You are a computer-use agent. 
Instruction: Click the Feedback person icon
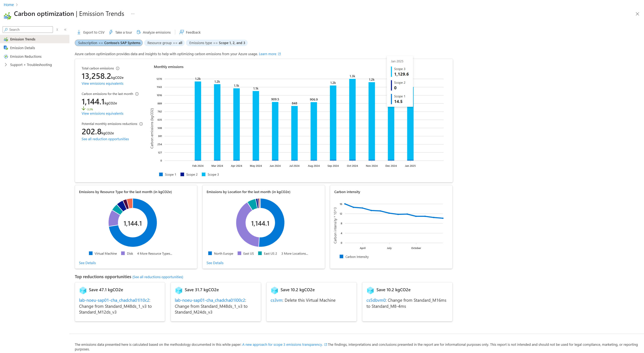[x=181, y=32]
